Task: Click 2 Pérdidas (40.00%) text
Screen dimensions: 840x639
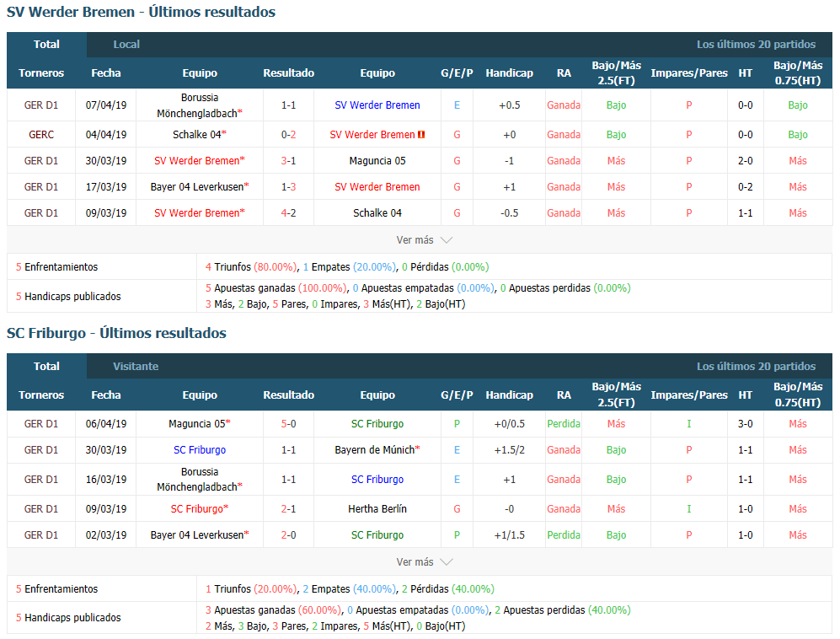Action: (448, 588)
